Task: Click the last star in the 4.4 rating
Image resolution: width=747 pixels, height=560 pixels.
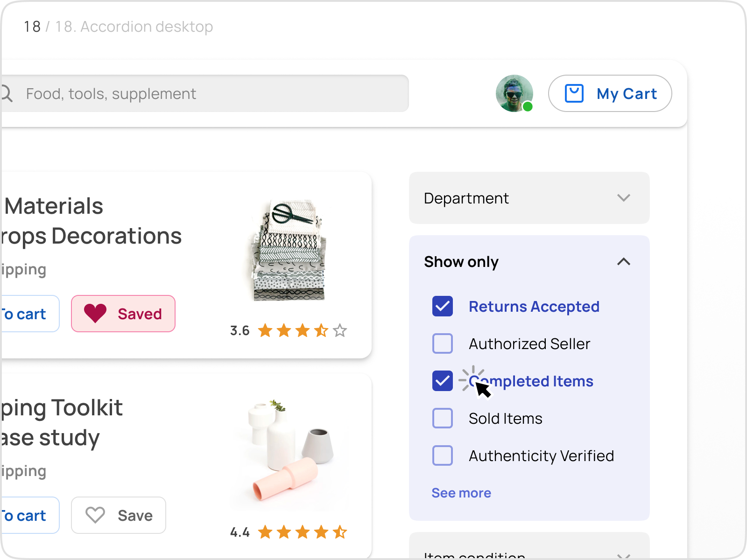Action: (x=341, y=532)
